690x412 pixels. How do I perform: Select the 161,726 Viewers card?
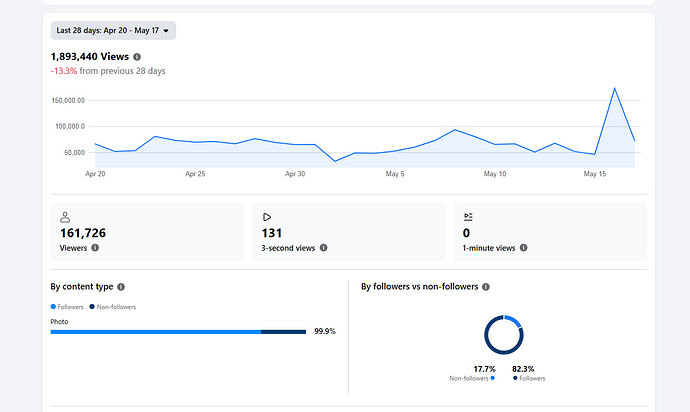coord(147,232)
